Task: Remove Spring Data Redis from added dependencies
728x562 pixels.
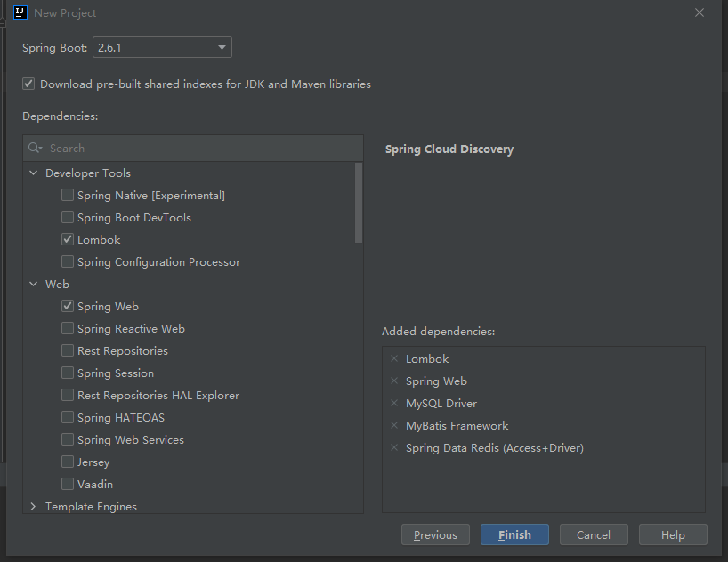Action: (x=394, y=448)
